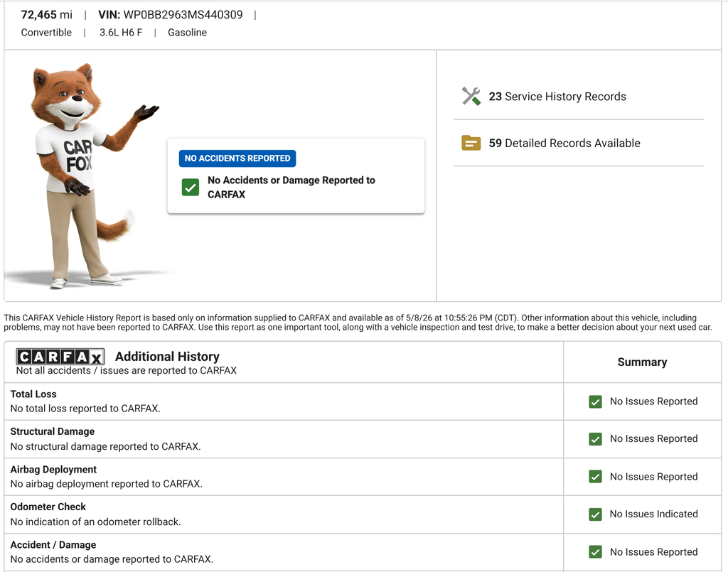Click the checkmark in Odometer Check row
The width and height of the screenshot is (728, 572).
click(x=595, y=514)
